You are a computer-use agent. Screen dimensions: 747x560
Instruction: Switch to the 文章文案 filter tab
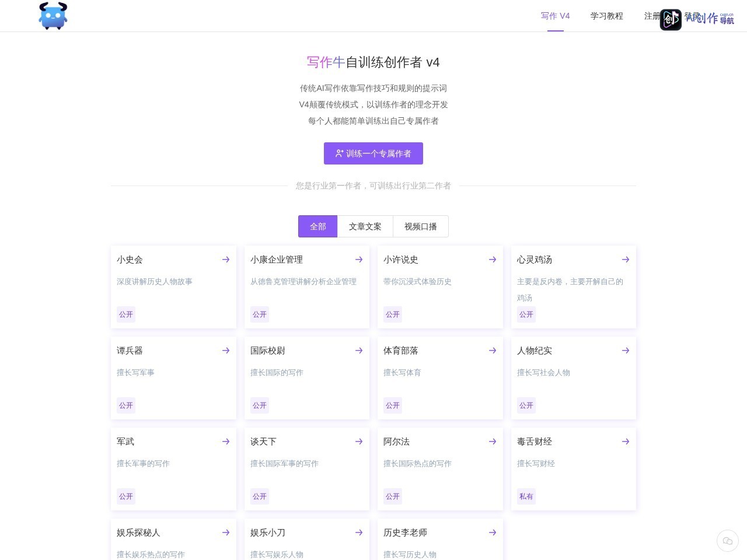(x=365, y=226)
